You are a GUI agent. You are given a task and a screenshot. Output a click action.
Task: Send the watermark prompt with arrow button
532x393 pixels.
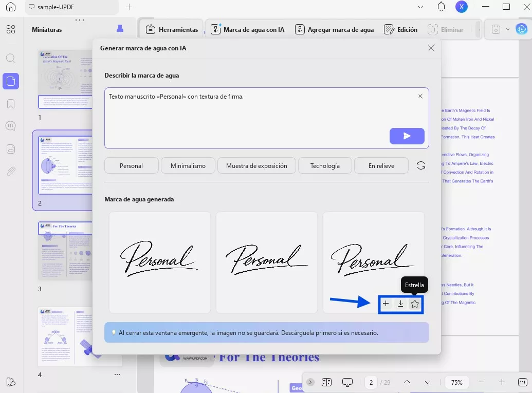click(407, 136)
